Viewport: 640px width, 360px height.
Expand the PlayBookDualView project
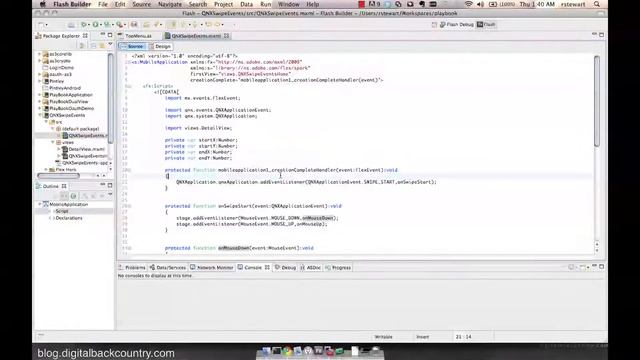[40, 102]
